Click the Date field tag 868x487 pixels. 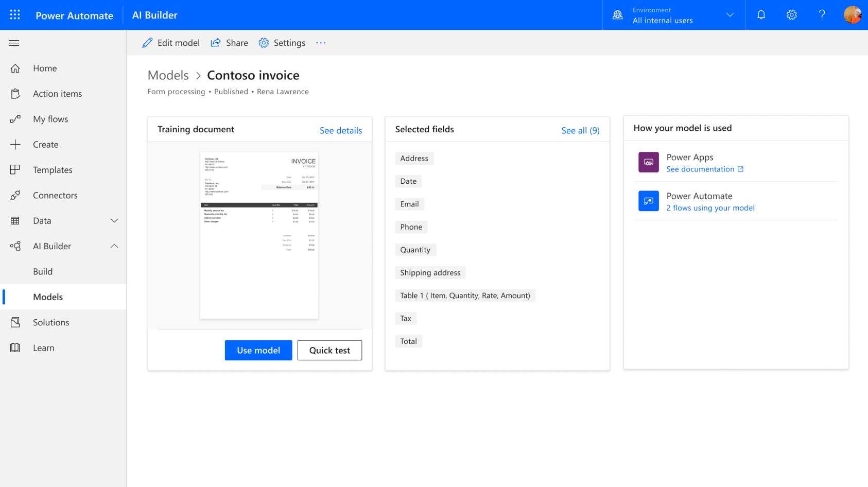tap(409, 181)
